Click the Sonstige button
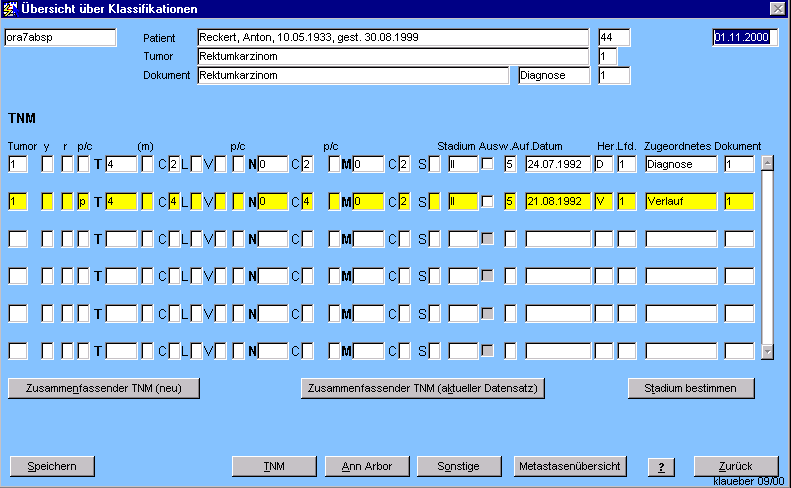 point(459,466)
